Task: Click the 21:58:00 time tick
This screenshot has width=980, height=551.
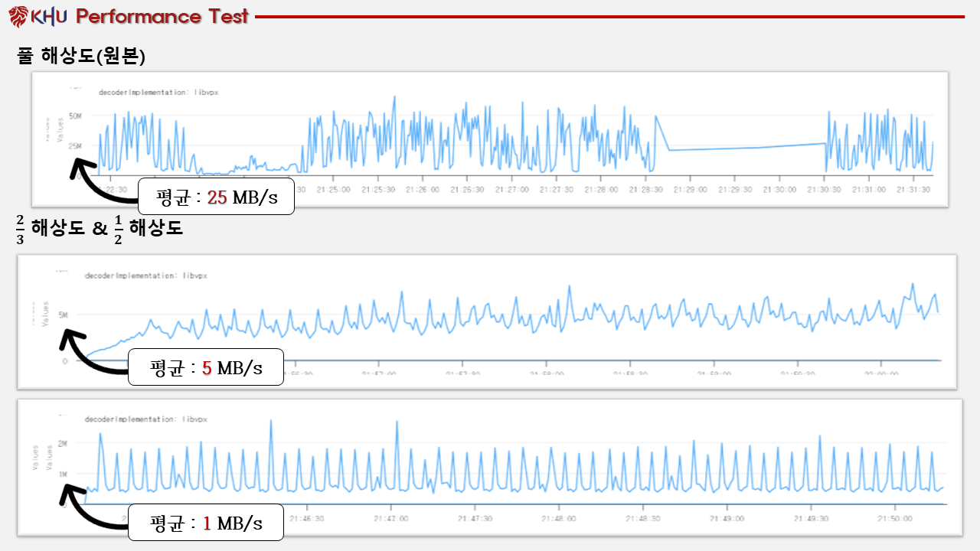Action: 547,373
